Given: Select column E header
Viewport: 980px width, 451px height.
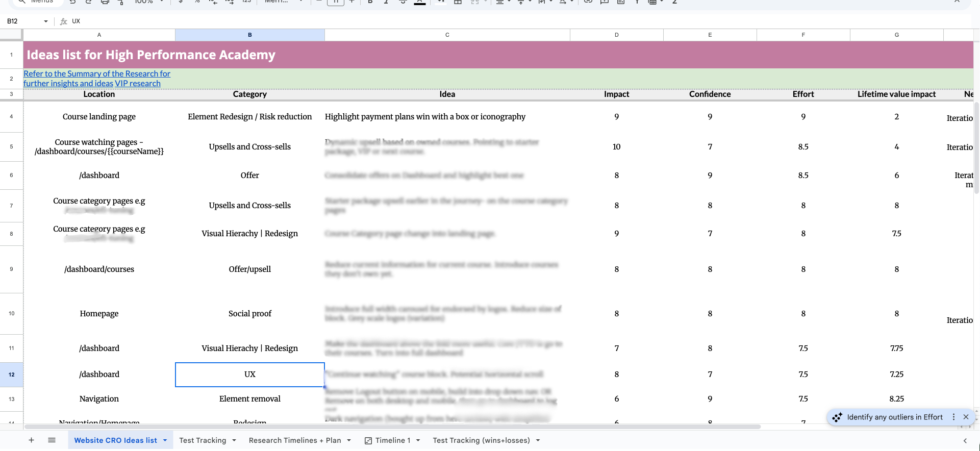Looking at the screenshot, I should point(710,35).
